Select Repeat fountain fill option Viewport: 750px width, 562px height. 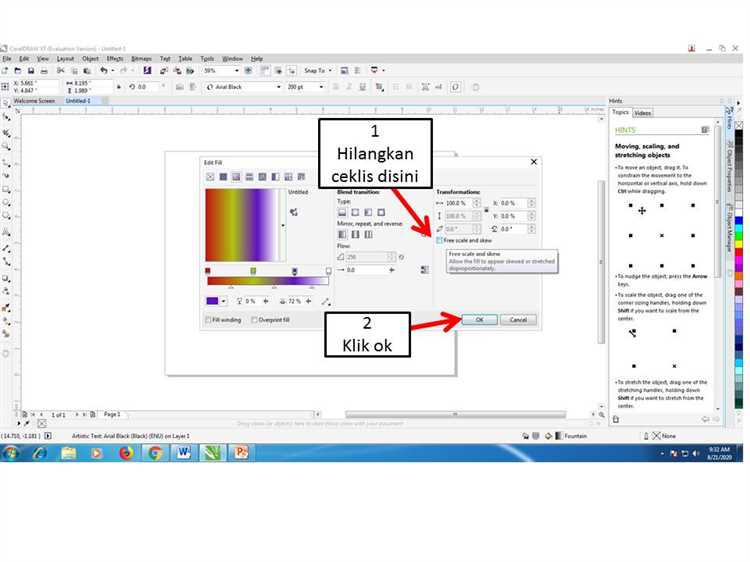click(368, 235)
